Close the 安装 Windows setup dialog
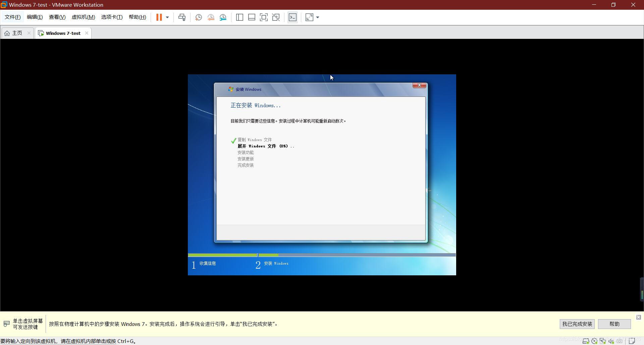This screenshot has height=345, width=644. click(x=419, y=85)
